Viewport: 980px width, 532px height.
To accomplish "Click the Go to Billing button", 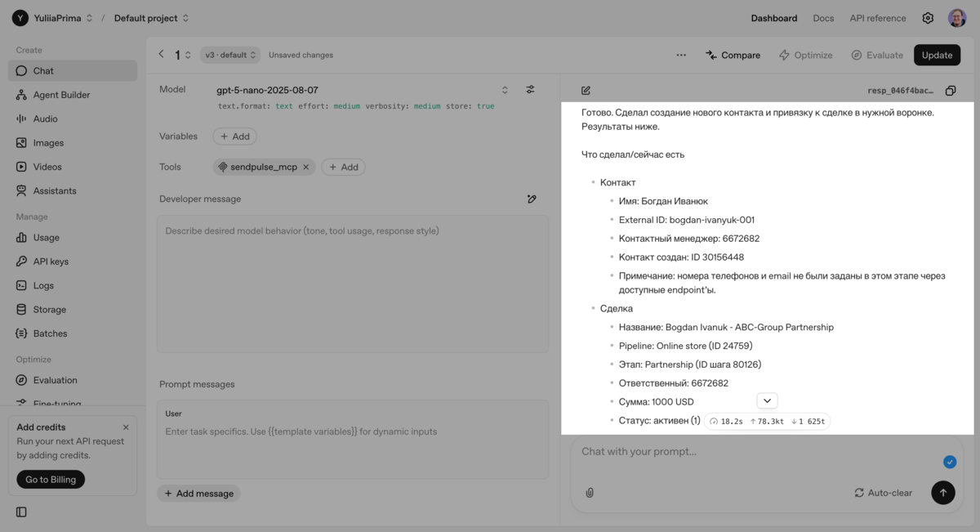I will pyautogui.click(x=51, y=480).
